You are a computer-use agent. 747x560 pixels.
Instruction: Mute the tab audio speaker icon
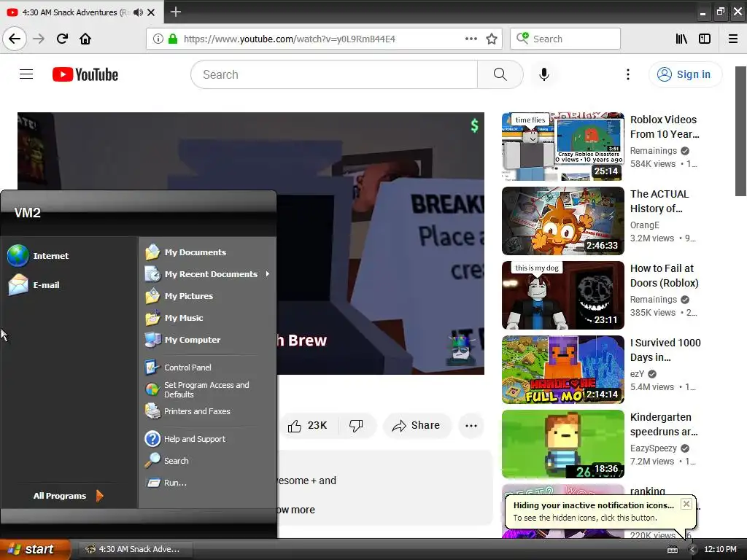point(138,12)
